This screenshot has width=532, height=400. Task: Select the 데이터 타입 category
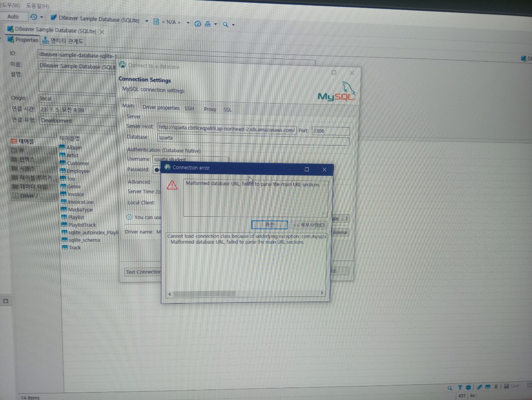(35, 187)
